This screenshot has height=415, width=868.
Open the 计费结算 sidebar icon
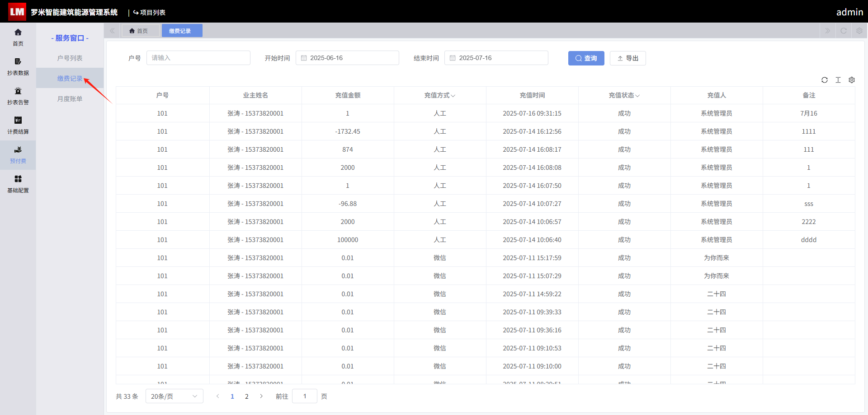coord(18,125)
